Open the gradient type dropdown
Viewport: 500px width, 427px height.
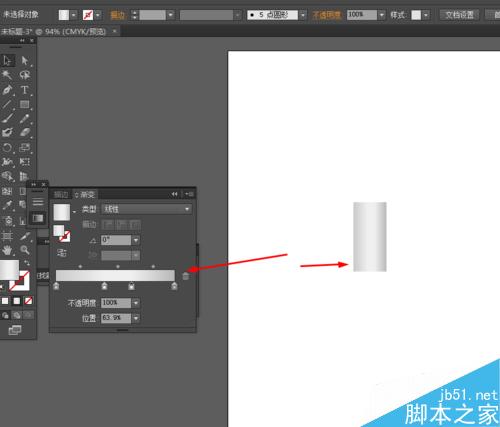click(x=147, y=209)
